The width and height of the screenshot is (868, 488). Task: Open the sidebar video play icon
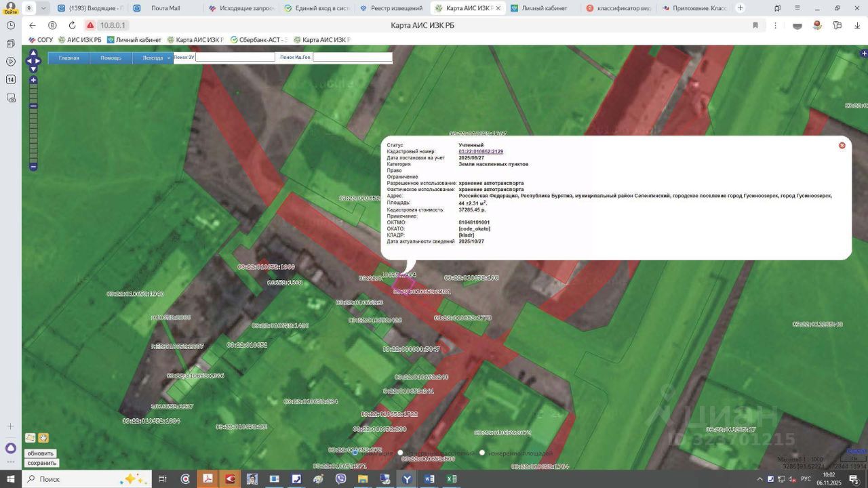[x=11, y=62]
